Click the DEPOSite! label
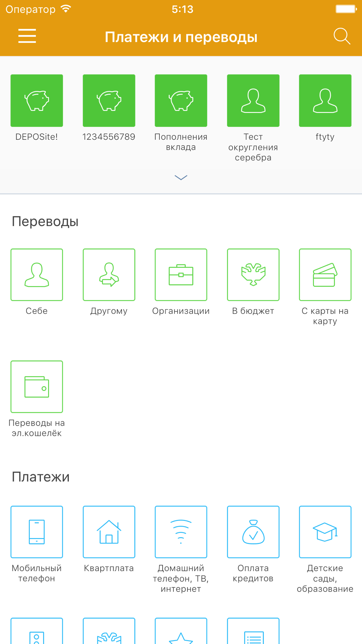The image size is (362, 644). pos(37,137)
